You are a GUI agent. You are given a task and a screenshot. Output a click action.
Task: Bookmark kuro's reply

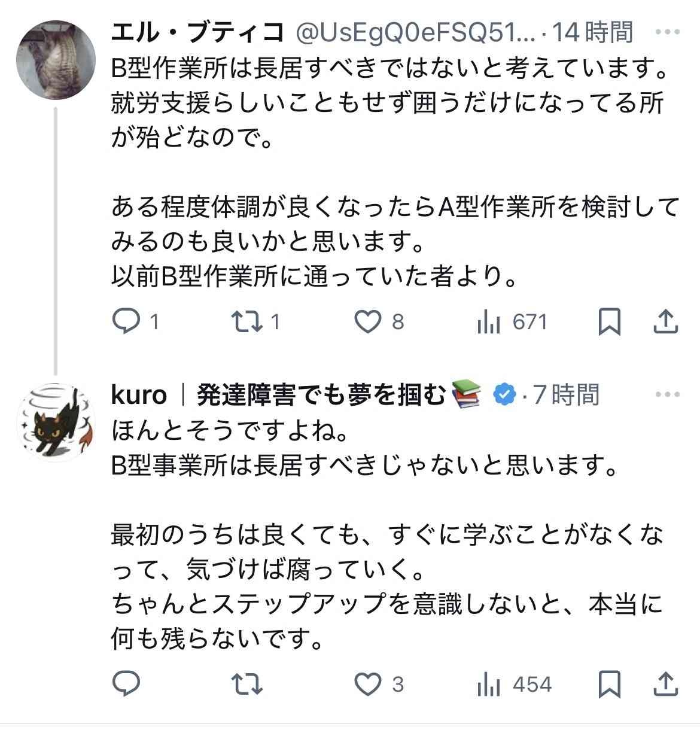609,683
